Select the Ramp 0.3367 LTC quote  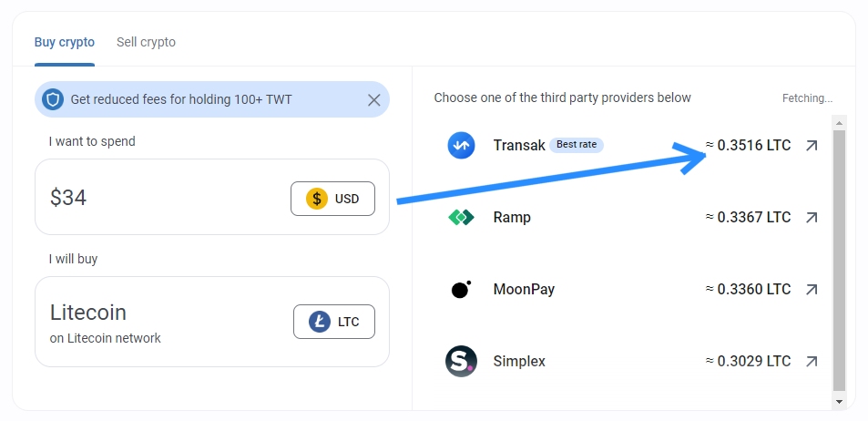(747, 218)
